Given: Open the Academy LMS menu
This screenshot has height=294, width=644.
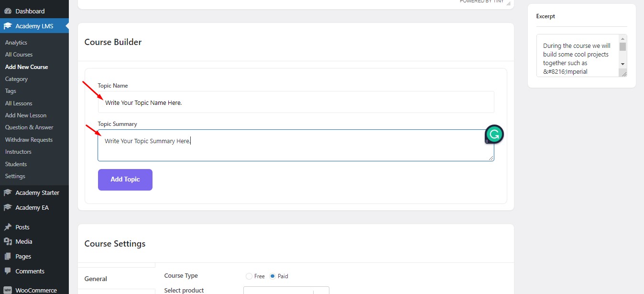Looking at the screenshot, I should pos(34,26).
